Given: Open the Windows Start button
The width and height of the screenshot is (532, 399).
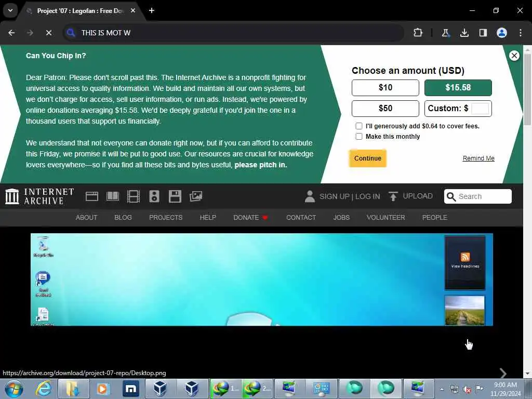Looking at the screenshot, I should tap(14, 389).
